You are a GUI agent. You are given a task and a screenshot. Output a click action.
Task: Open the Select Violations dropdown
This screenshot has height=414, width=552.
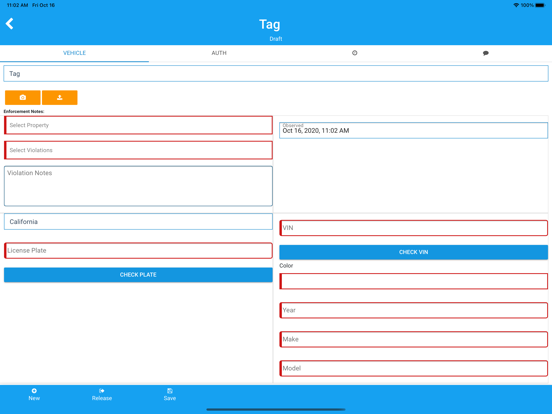(138, 150)
